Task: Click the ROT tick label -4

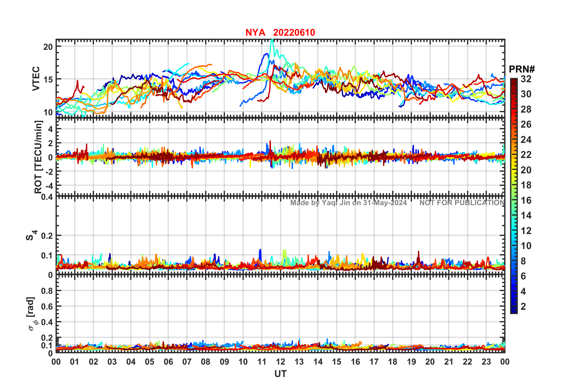Action: tap(49, 186)
